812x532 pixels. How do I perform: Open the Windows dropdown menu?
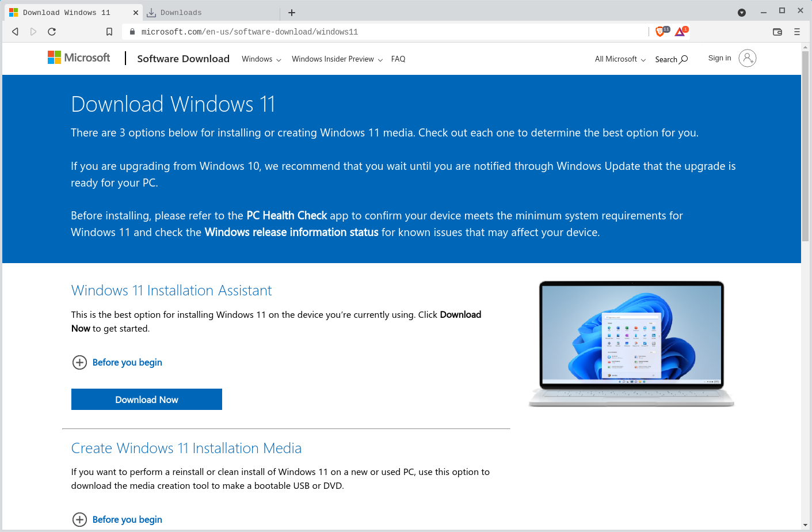261,59
